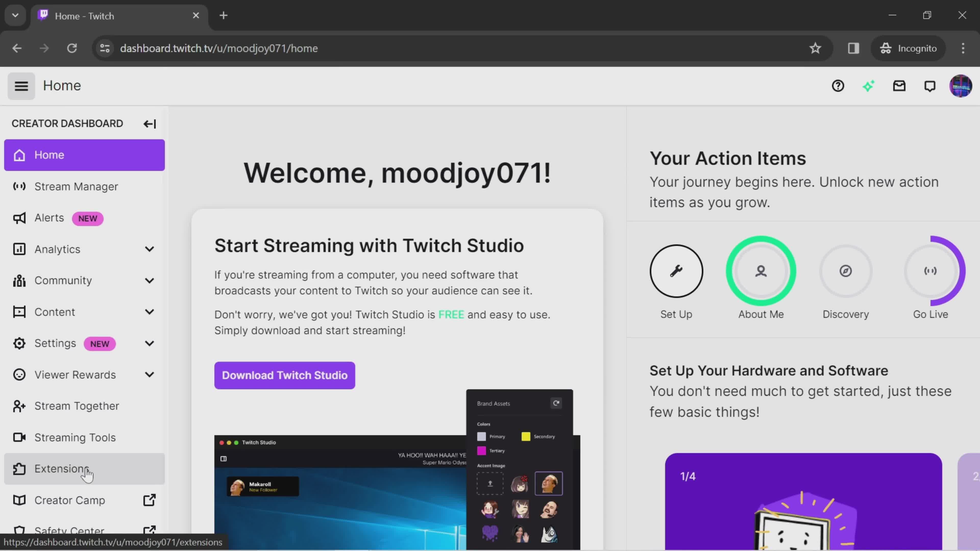The width and height of the screenshot is (980, 551).
Task: Open Stream Together
Action: [x=84, y=406]
